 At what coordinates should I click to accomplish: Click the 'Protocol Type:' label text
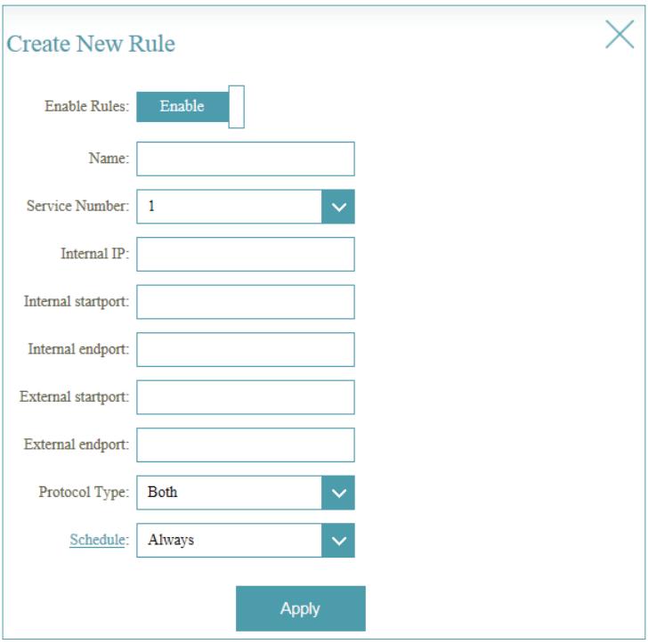click(x=84, y=493)
